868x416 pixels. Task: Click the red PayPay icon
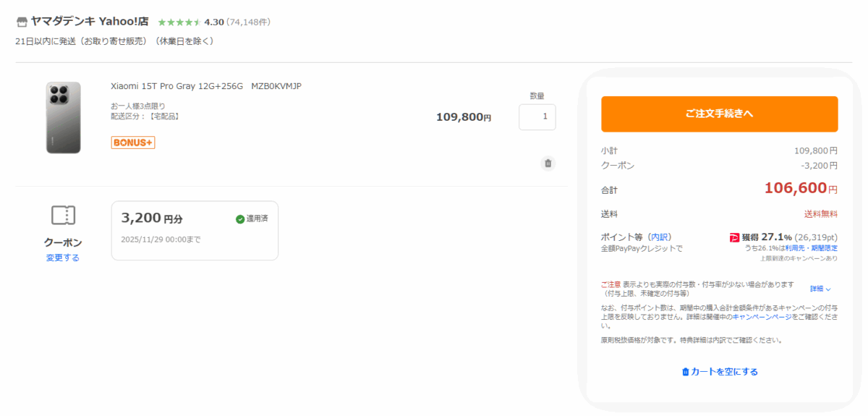click(x=734, y=237)
